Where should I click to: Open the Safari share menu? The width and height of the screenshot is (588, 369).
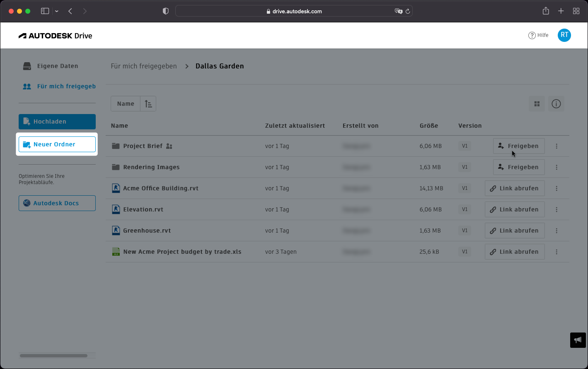(546, 11)
